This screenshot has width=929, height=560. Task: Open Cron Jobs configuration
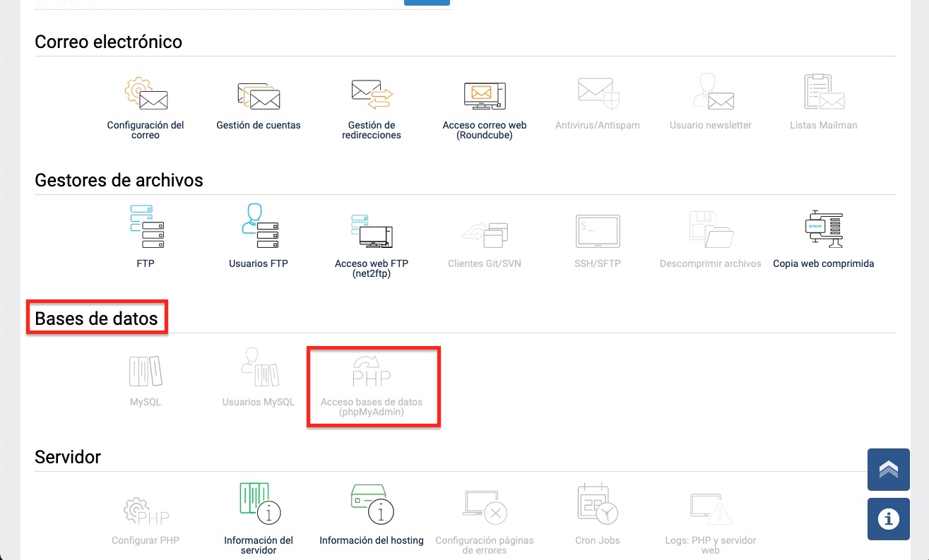[597, 512]
